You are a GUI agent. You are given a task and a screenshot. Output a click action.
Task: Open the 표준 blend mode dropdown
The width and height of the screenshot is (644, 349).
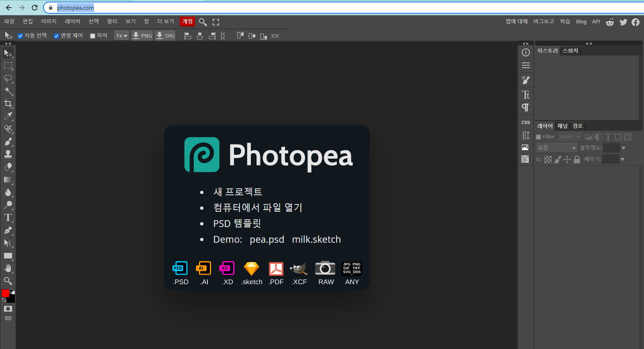pos(557,148)
